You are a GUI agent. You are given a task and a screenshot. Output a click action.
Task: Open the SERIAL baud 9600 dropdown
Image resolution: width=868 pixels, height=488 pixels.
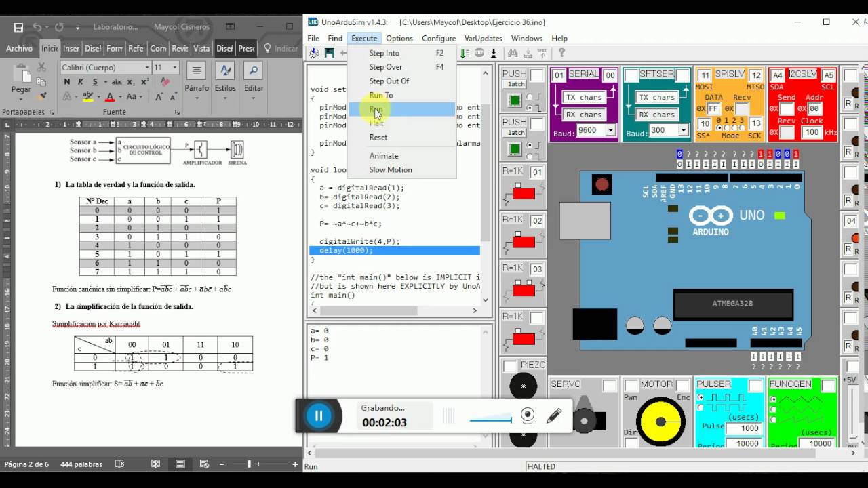pyautogui.click(x=610, y=130)
